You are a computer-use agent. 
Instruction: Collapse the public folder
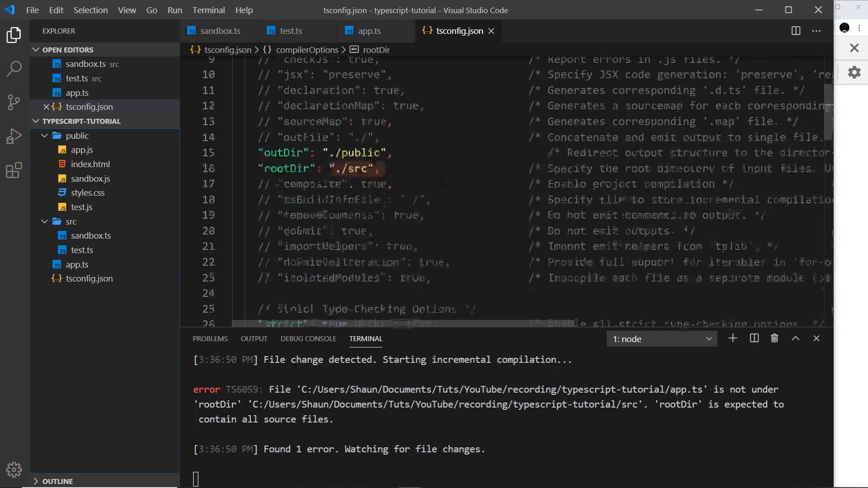44,136
